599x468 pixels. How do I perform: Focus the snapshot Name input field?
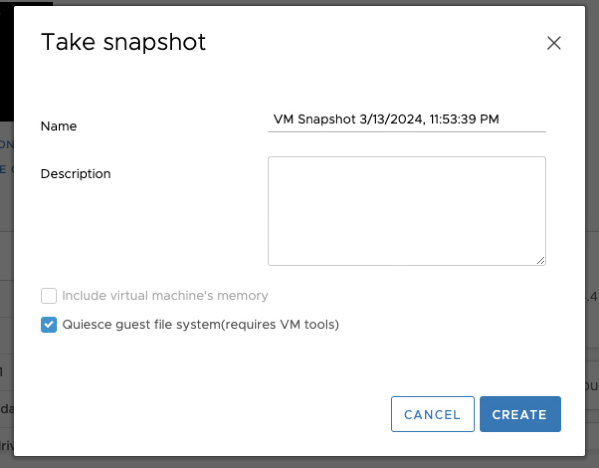tap(407, 120)
